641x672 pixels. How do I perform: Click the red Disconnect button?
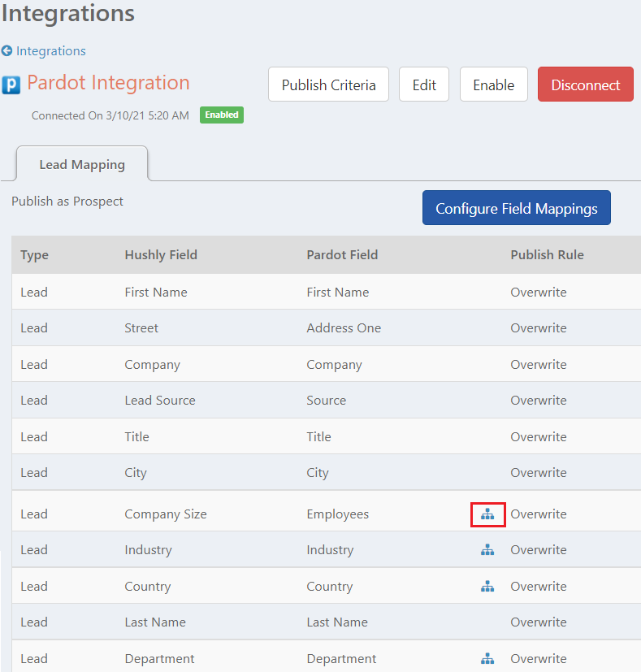[586, 85]
